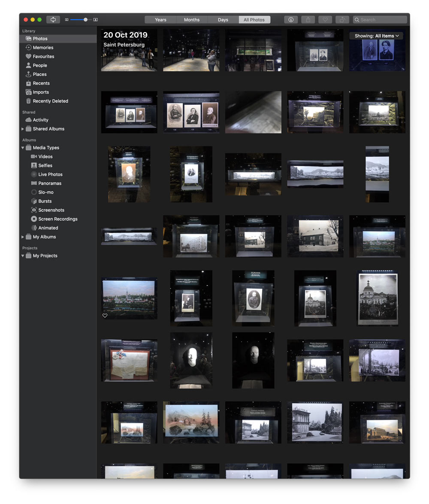This screenshot has height=504, width=429.
Task: Toggle favourite heart on cathedral painting thumbnail
Action: click(x=105, y=316)
